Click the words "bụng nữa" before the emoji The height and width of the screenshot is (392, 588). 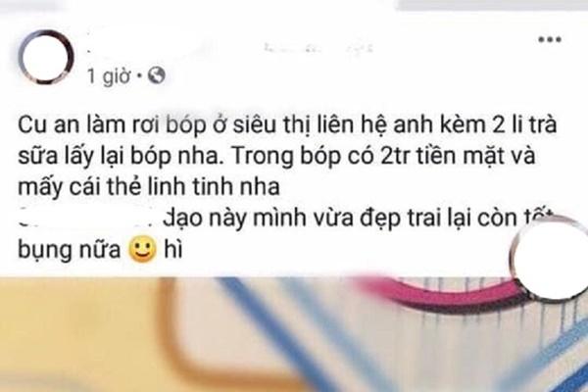pos(69,250)
